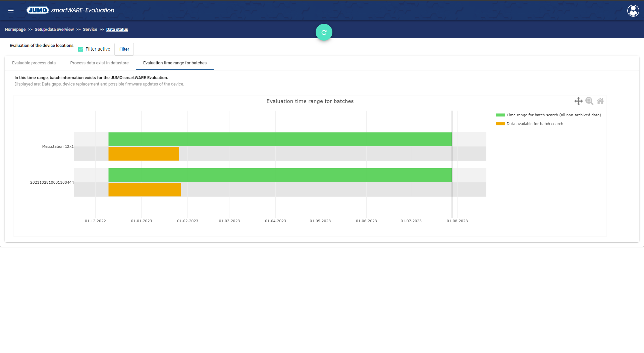This screenshot has height=353, width=644.
Task: Click the Data status breadcrumb
Action: point(117,30)
